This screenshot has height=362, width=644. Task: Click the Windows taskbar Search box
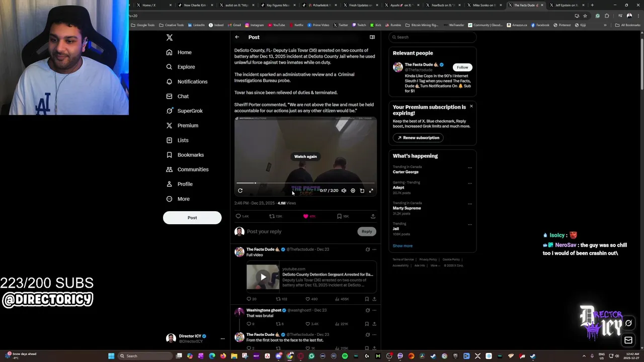(145, 356)
